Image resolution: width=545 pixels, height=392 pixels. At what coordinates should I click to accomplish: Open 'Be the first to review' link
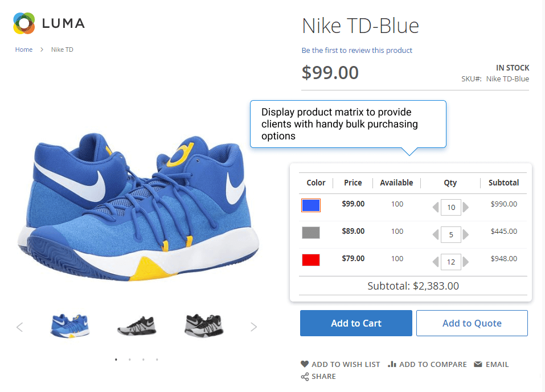click(356, 50)
